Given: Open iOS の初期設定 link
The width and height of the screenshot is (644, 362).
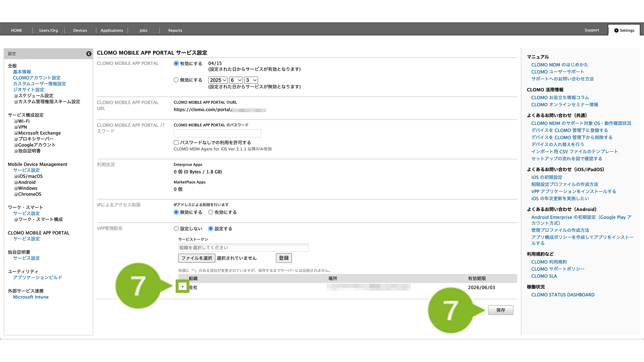Looking at the screenshot, I should pos(547,177).
